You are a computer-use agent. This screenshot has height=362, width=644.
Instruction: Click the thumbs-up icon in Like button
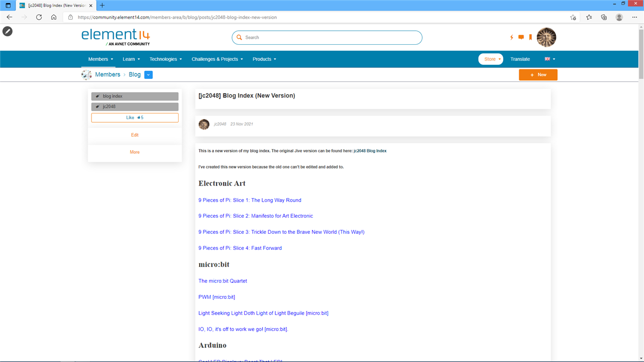point(138,118)
